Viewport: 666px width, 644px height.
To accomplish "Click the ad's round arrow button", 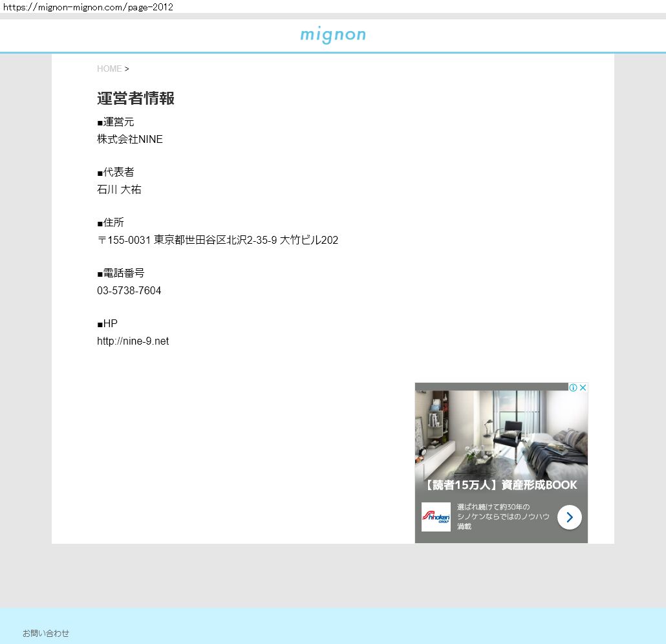I will coord(569,517).
